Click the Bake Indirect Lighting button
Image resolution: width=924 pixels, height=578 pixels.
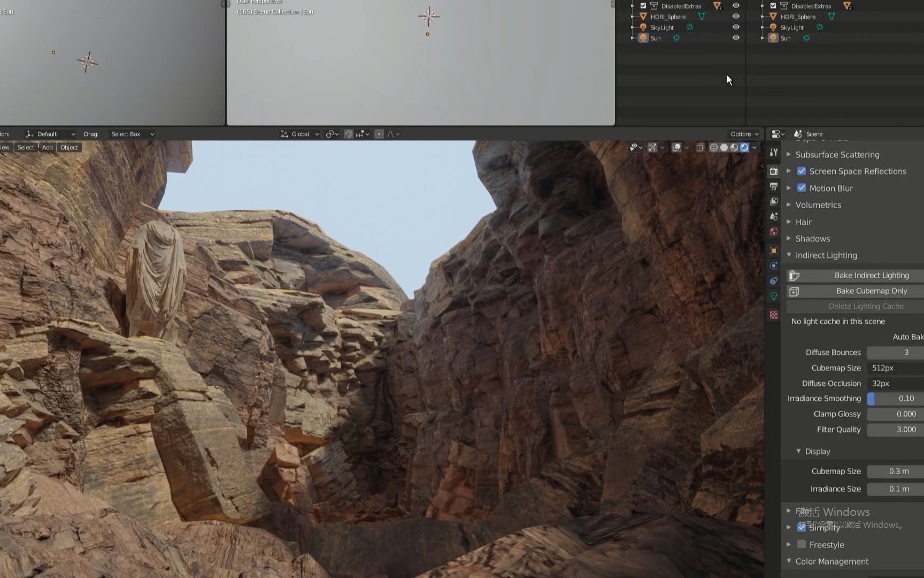click(872, 275)
